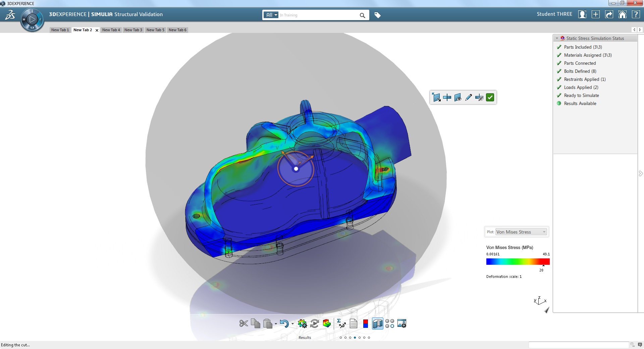Viewport: 644px width, 349px height.
Task: Click inside the search text field
Action: click(319, 15)
